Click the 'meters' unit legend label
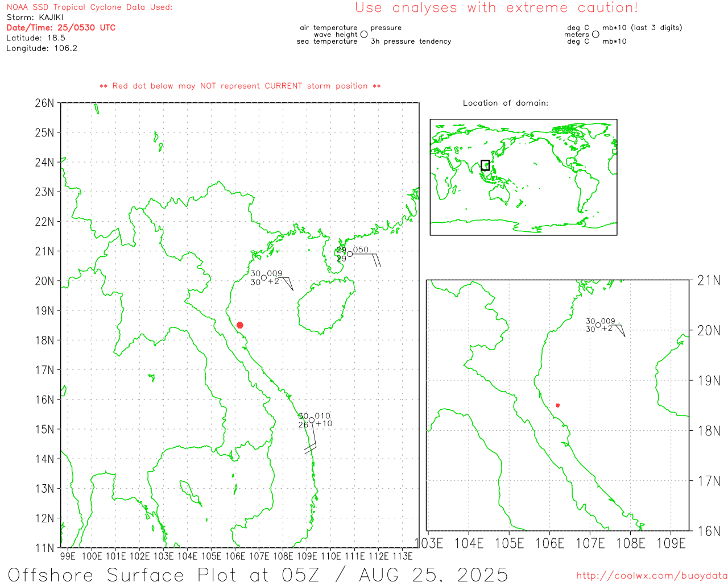Viewport: 728px width, 582px height. coord(577,34)
